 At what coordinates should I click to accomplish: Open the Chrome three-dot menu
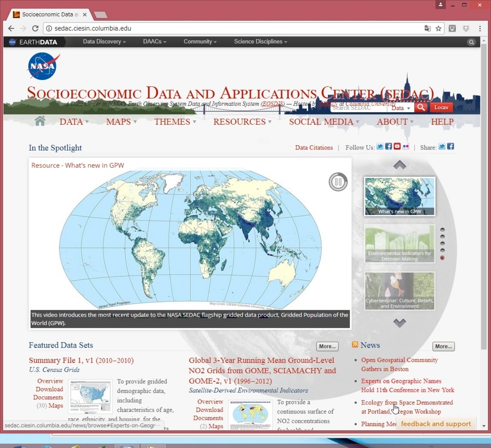pos(479,28)
